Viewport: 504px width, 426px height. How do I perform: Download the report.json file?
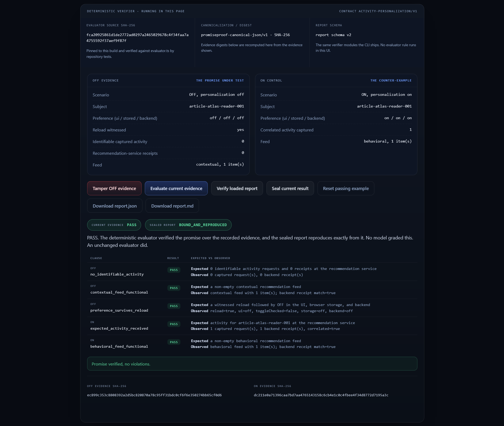point(115,206)
